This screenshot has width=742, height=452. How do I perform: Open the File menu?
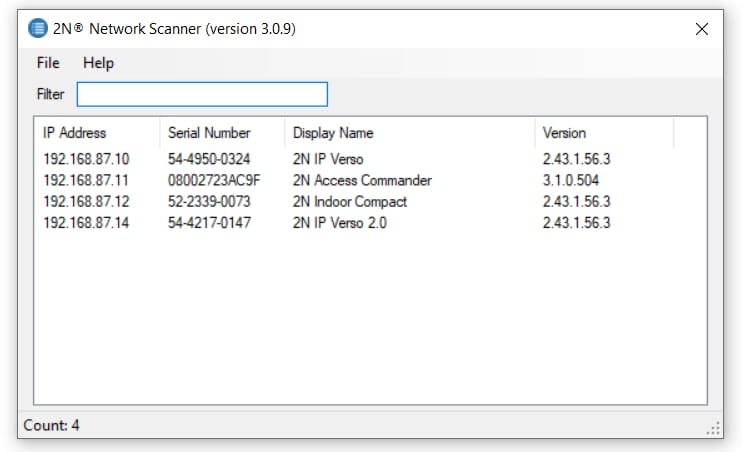(48, 63)
